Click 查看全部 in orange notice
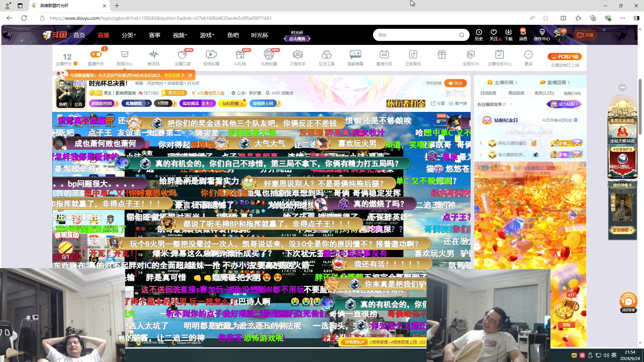The width and height of the screenshot is (644, 362). coord(172,75)
